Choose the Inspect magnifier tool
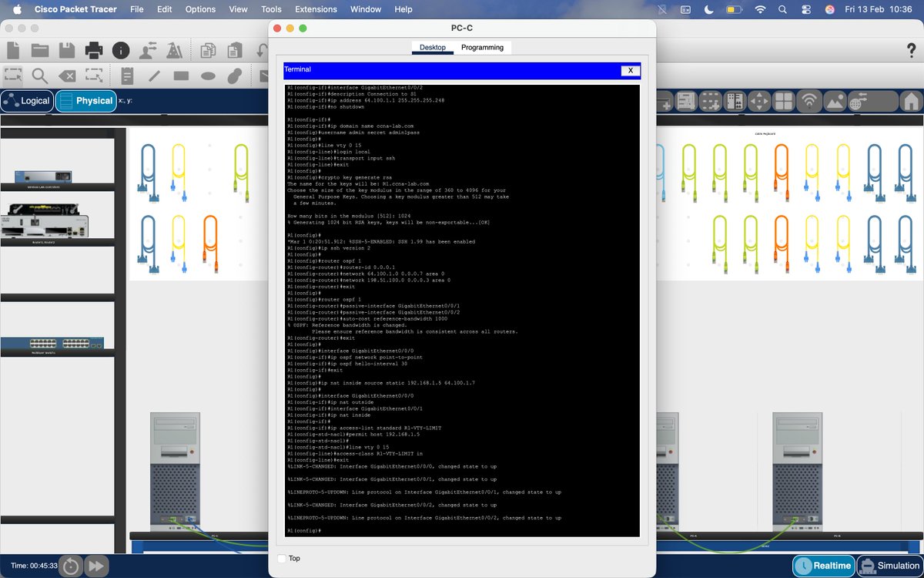Image resolution: width=924 pixels, height=578 pixels. pos(40,76)
